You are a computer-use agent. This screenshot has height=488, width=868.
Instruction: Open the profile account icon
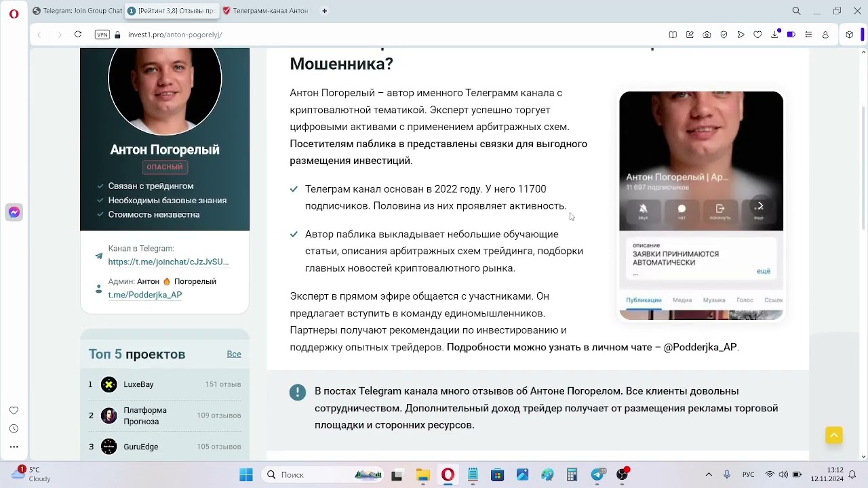(825, 35)
